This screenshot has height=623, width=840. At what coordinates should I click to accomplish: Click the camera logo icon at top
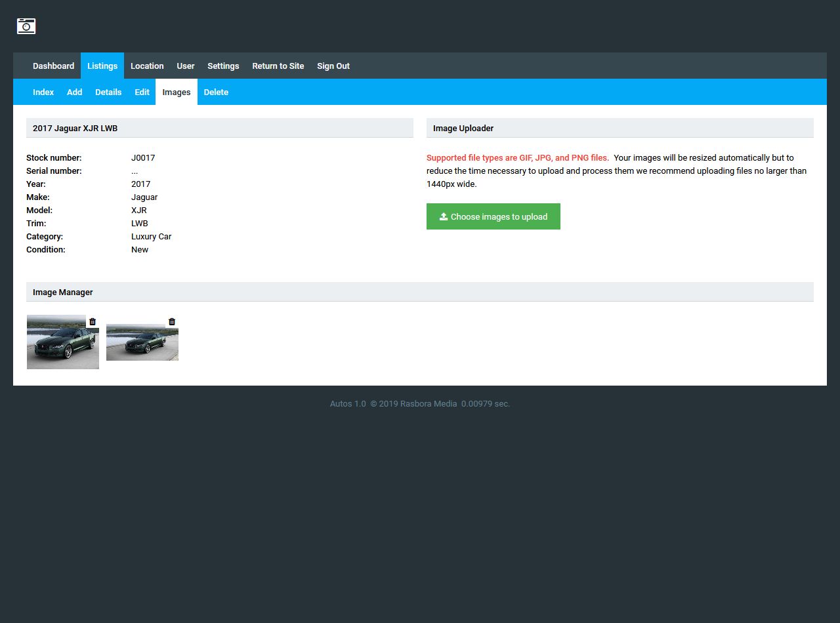coord(26,26)
